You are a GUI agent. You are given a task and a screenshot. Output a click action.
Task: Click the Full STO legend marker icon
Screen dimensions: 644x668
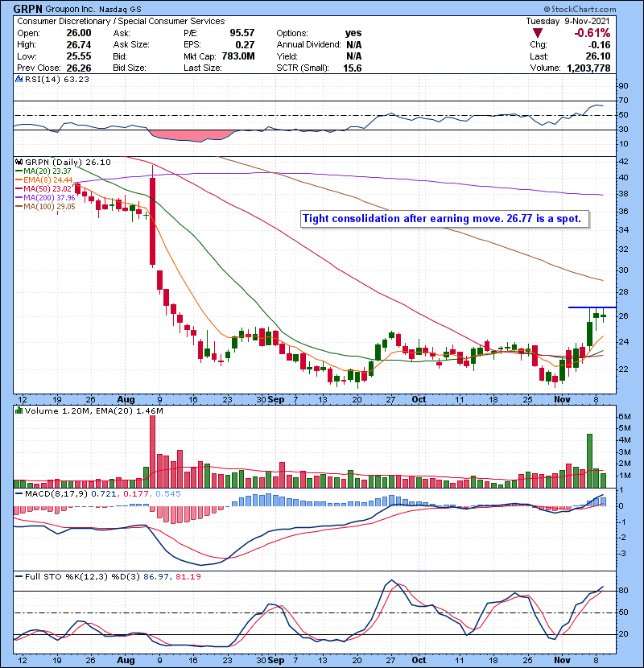point(17,577)
